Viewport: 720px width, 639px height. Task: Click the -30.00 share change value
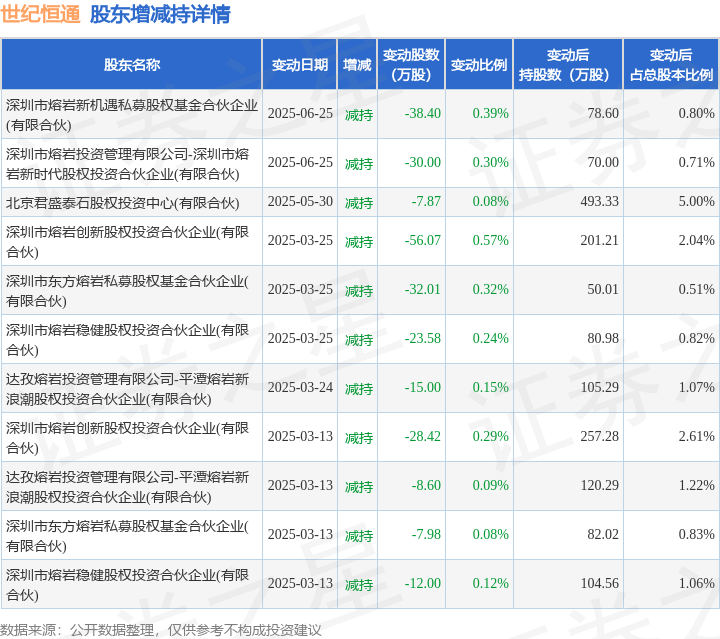pos(422,163)
